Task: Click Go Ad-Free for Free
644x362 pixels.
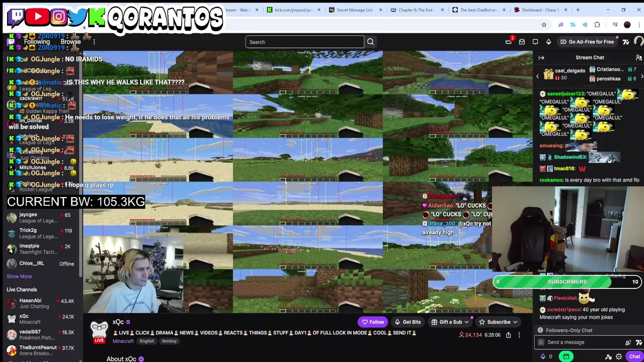Action: [587, 42]
